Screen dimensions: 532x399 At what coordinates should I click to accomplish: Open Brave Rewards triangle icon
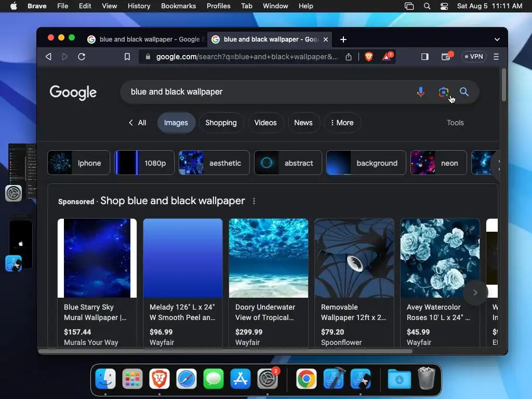[x=387, y=57]
